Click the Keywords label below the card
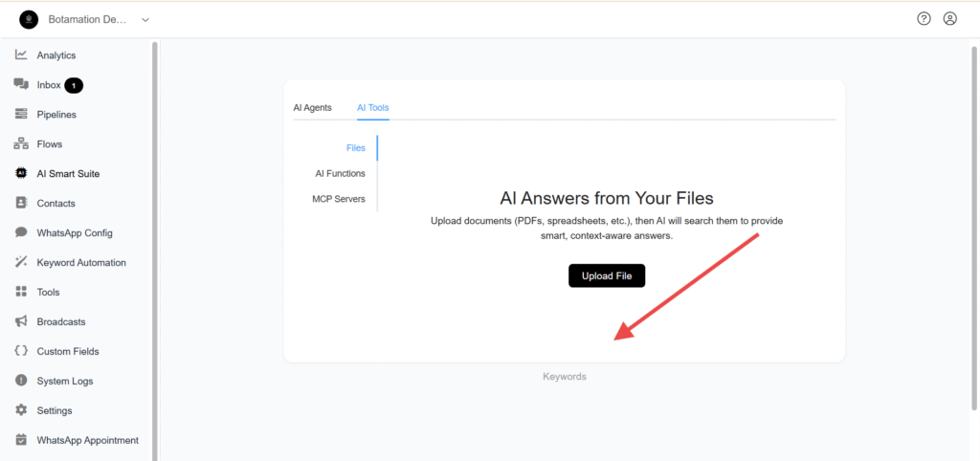The image size is (980, 461). pos(565,377)
